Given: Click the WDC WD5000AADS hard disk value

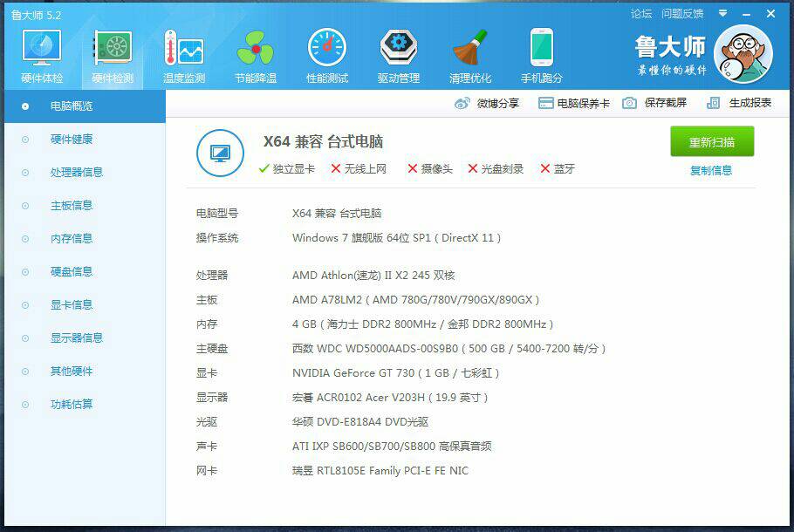Looking at the screenshot, I should [448, 348].
